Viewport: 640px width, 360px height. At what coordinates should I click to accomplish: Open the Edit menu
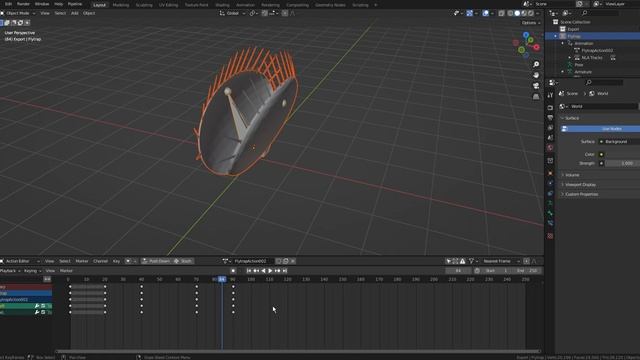tap(8, 4)
